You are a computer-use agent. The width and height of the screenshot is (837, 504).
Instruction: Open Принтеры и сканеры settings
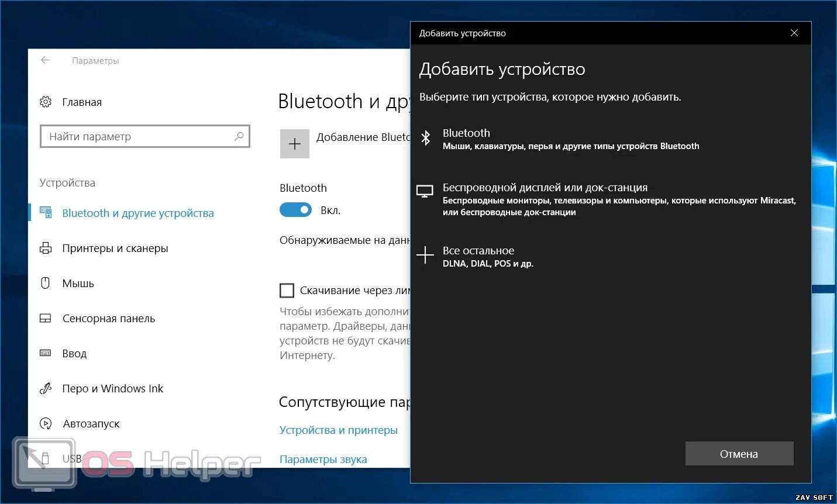tap(115, 248)
